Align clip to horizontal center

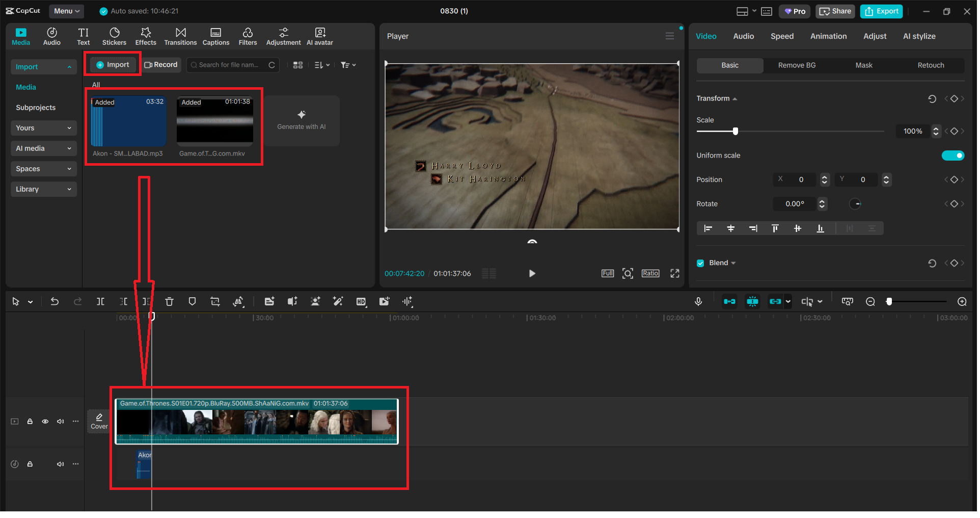click(731, 228)
